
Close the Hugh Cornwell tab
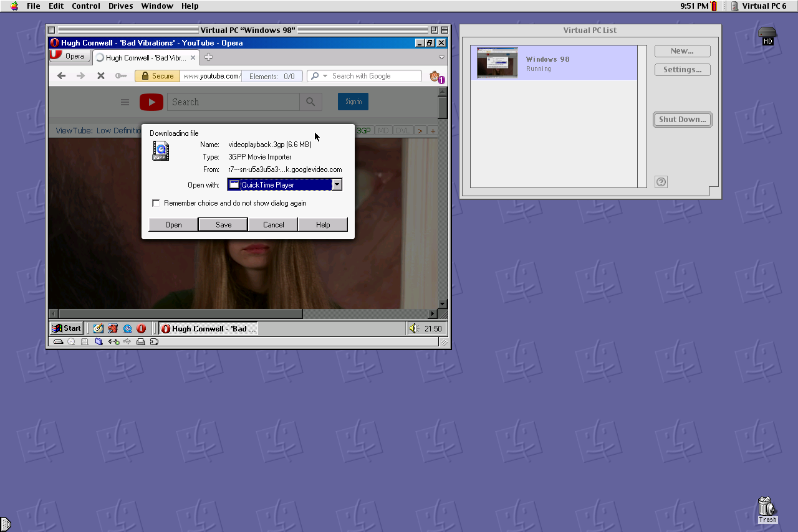click(x=193, y=57)
